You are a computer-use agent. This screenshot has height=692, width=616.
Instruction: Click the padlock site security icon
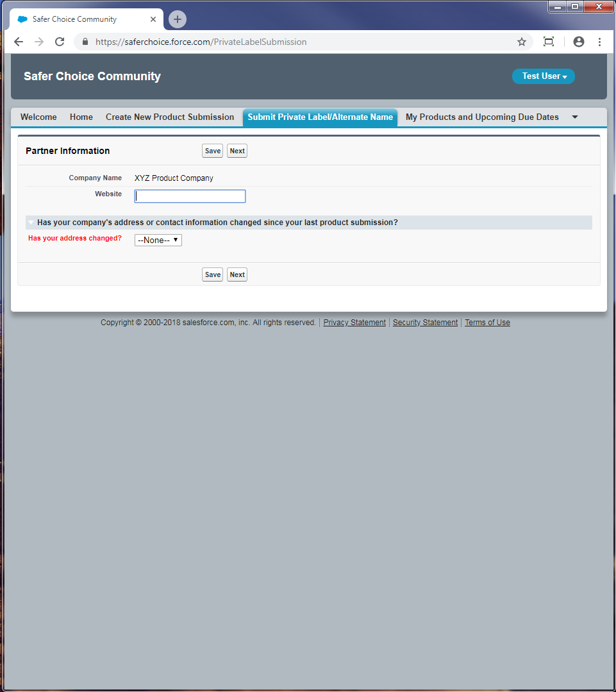pos(85,42)
